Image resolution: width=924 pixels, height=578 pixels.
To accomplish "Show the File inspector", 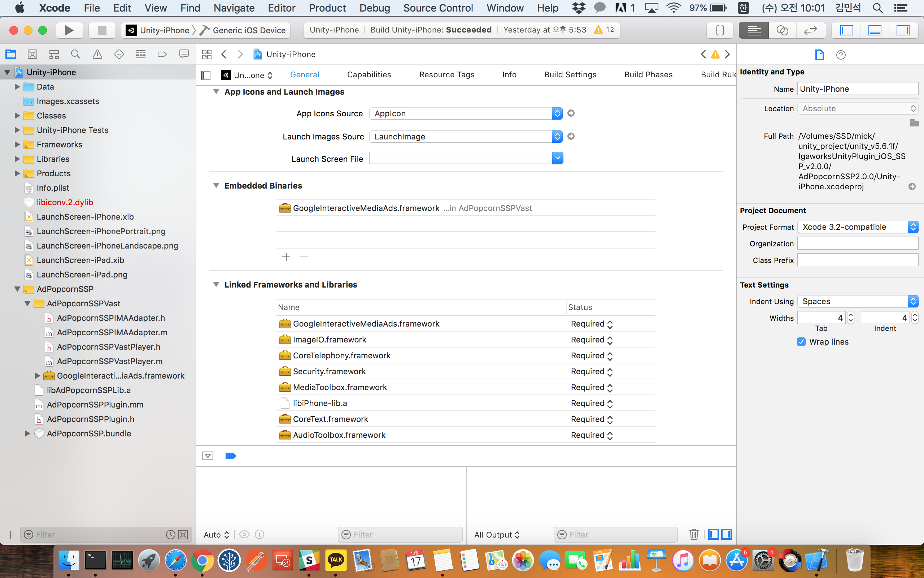I will coord(819,55).
